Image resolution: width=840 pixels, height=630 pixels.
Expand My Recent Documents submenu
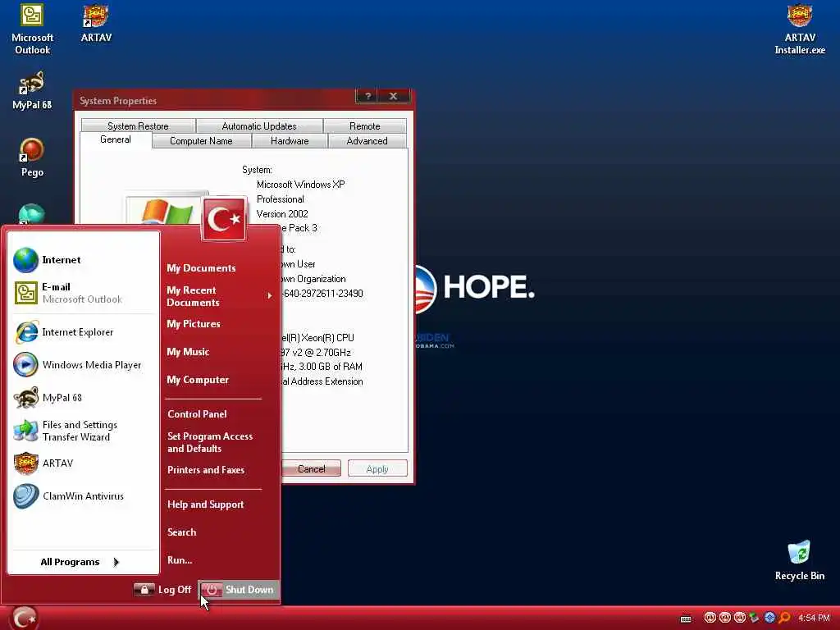click(x=220, y=296)
